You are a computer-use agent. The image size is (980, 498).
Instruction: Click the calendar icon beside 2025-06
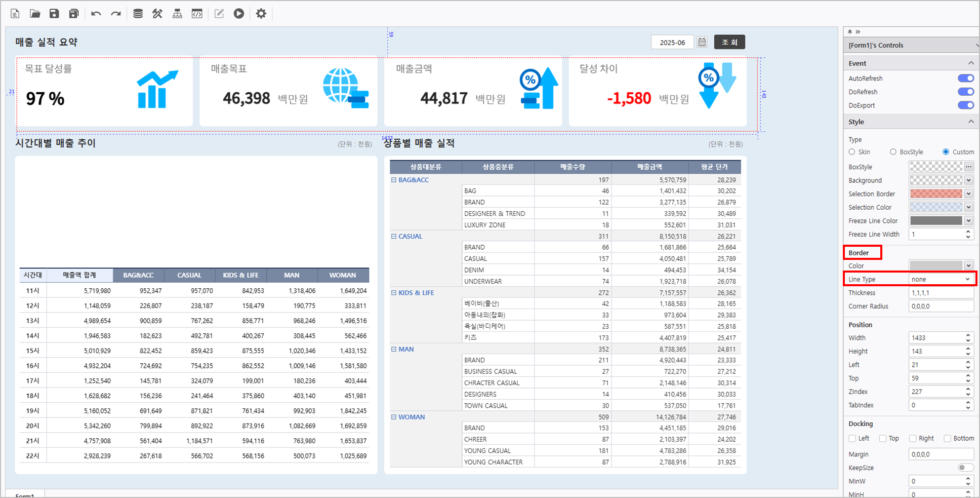tap(702, 42)
